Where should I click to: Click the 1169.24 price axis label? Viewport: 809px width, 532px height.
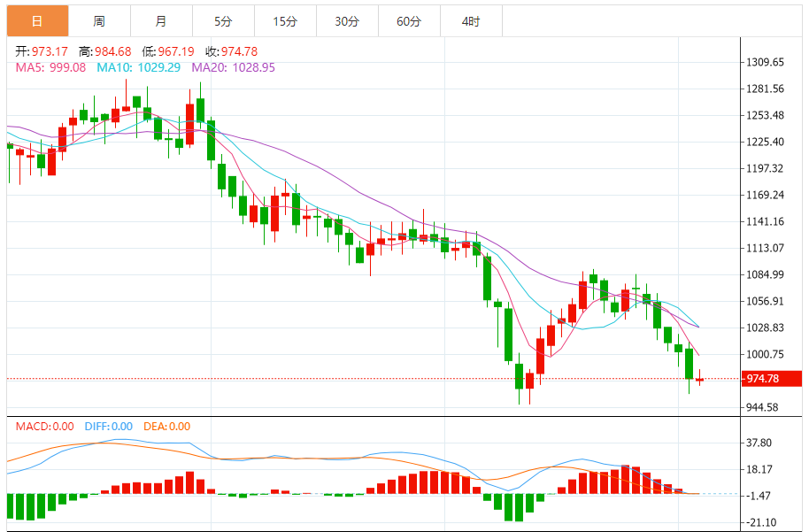765,195
